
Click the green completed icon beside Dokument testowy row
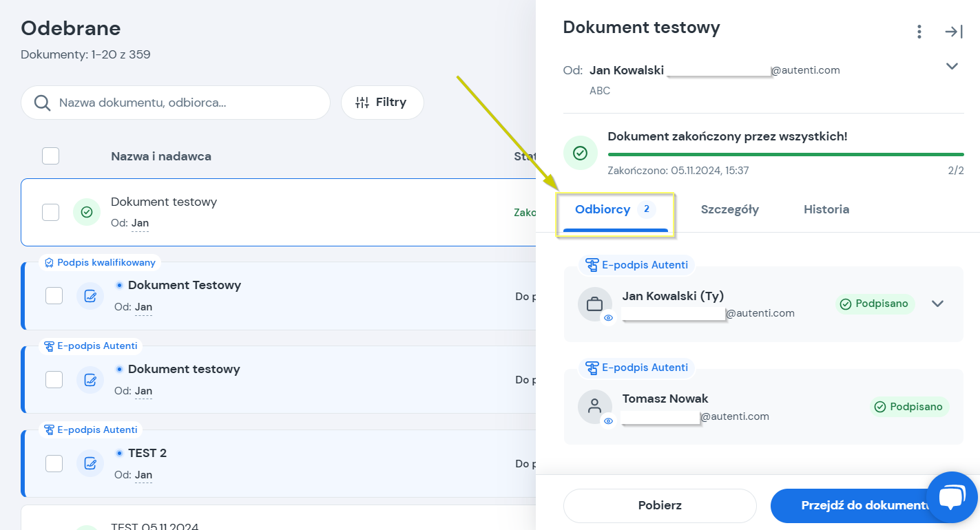87,212
